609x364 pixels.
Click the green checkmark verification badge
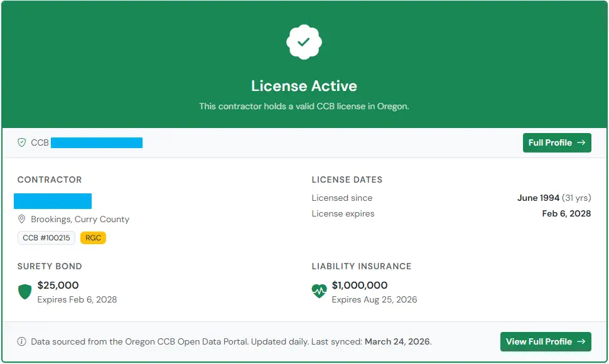304,41
